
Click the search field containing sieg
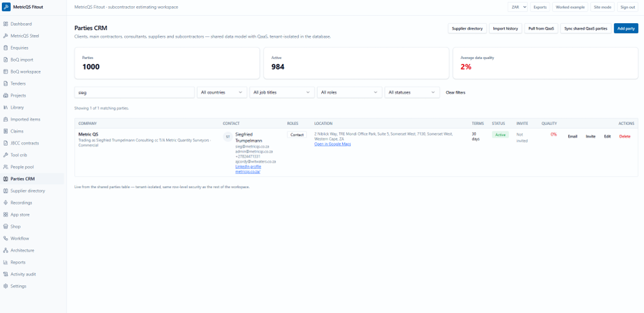[134, 92]
